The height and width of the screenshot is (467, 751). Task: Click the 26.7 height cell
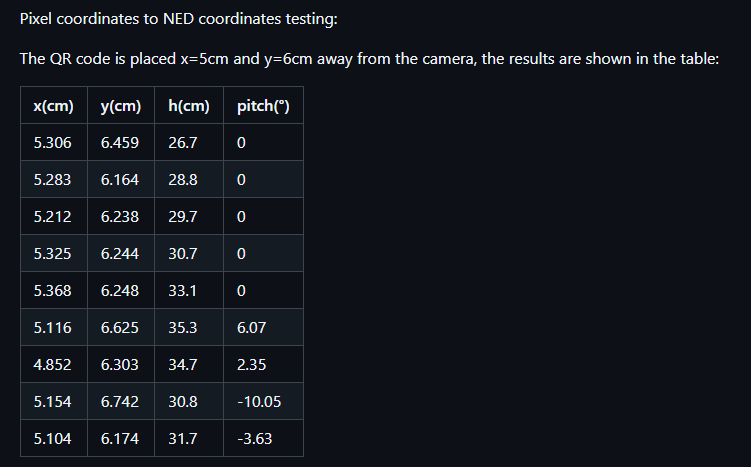(189, 142)
